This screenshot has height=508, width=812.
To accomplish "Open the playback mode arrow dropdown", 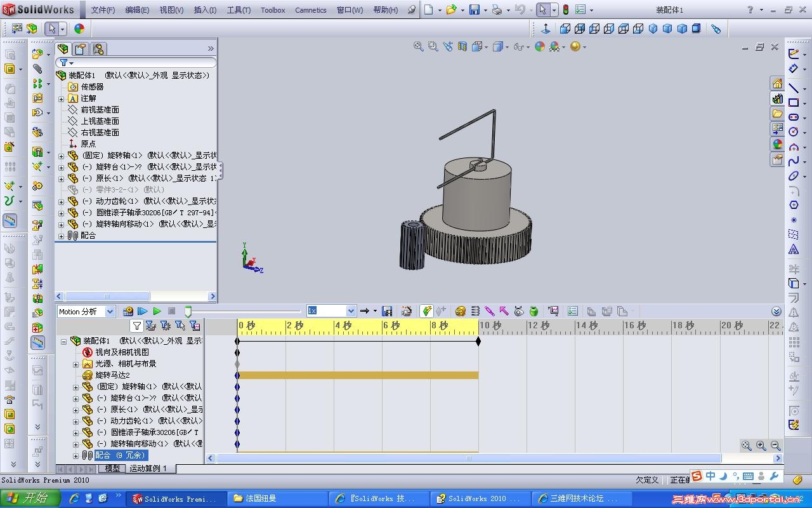I will (x=375, y=311).
